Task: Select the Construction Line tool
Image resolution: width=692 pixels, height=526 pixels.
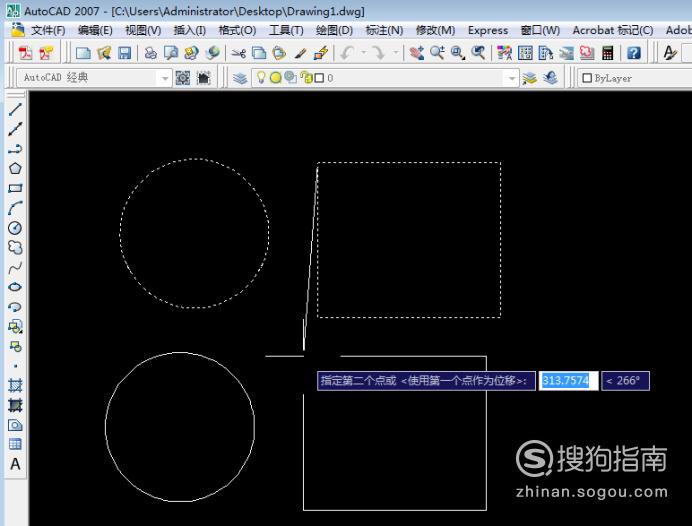Action: pyautogui.click(x=15, y=129)
